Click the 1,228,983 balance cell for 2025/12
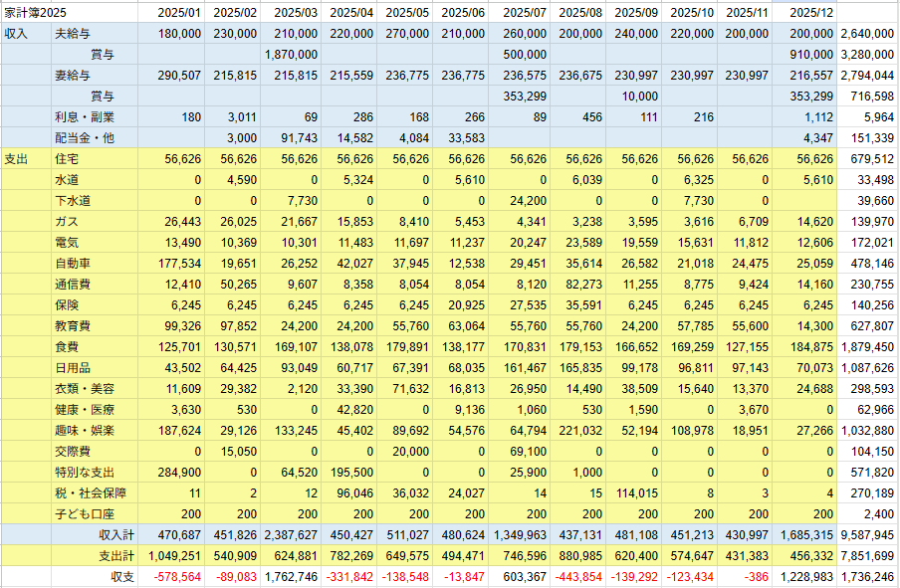This screenshot has height=588, width=900. click(x=808, y=576)
